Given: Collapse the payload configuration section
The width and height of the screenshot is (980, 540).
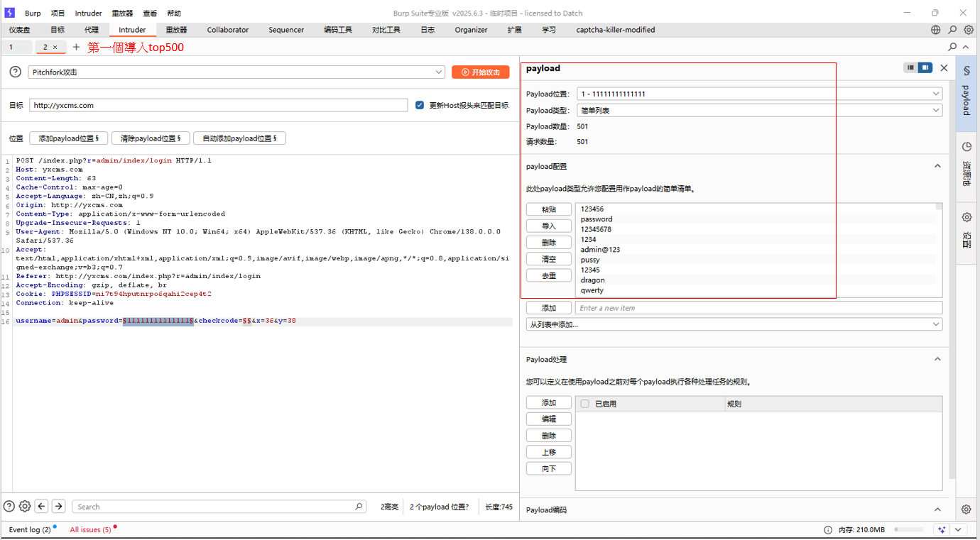Looking at the screenshot, I should pos(937,166).
